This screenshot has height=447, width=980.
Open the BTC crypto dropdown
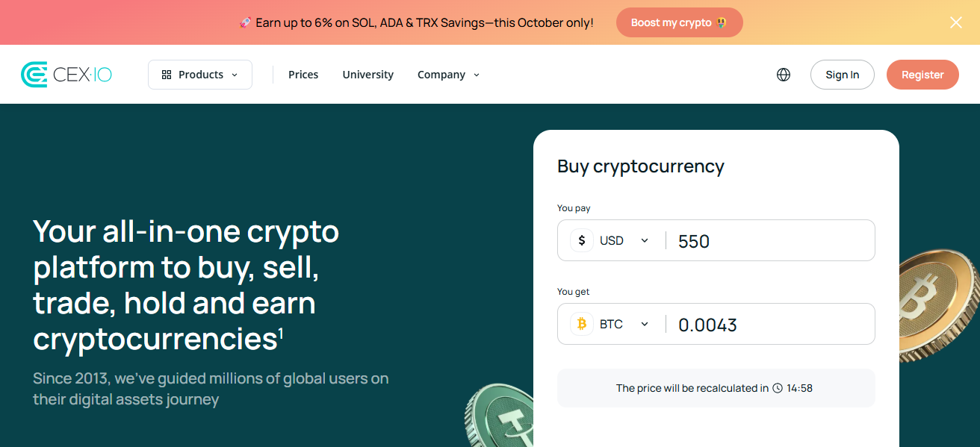click(623, 324)
